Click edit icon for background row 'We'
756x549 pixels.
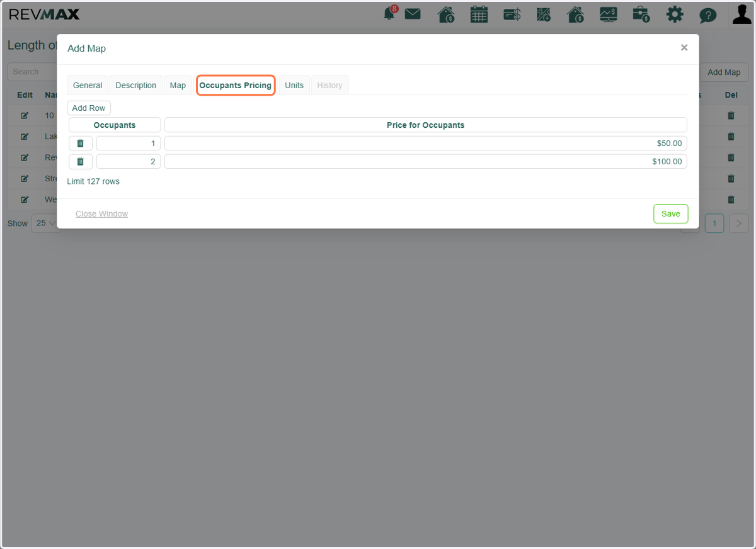[25, 200]
